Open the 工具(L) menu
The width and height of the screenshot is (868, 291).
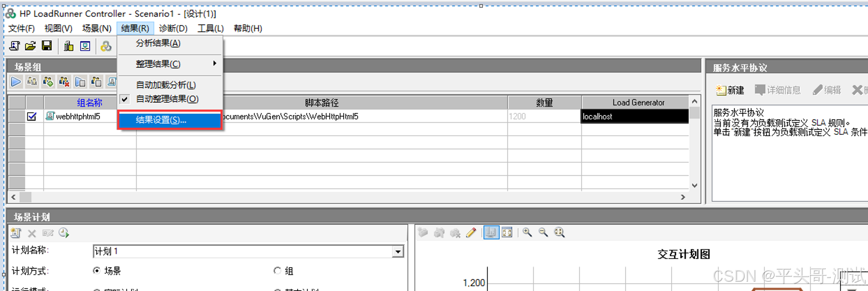tap(211, 28)
